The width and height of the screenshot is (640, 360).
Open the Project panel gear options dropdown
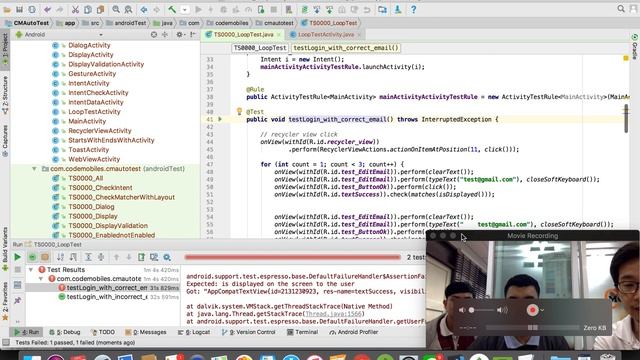pyautogui.click(x=180, y=35)
